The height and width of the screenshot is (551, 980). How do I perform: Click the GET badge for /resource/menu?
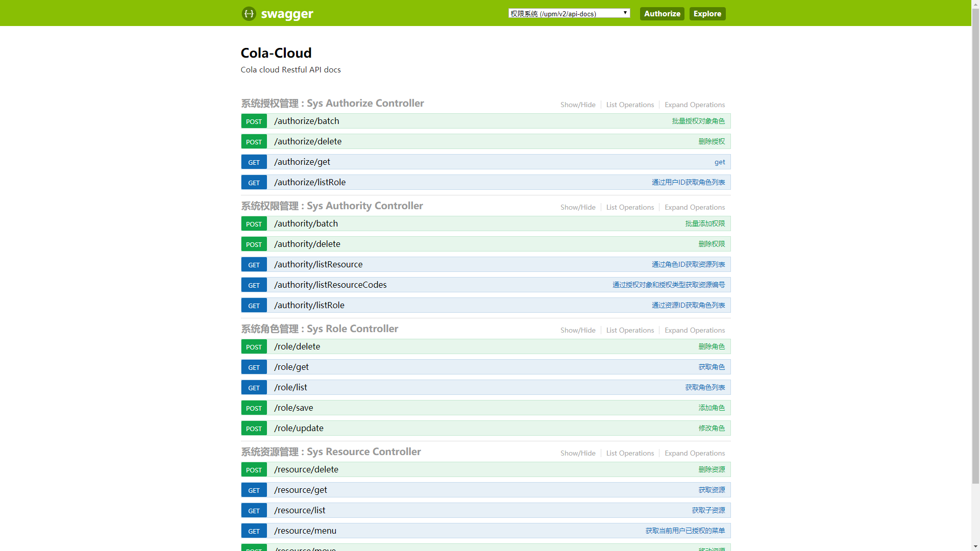point(254,531)
